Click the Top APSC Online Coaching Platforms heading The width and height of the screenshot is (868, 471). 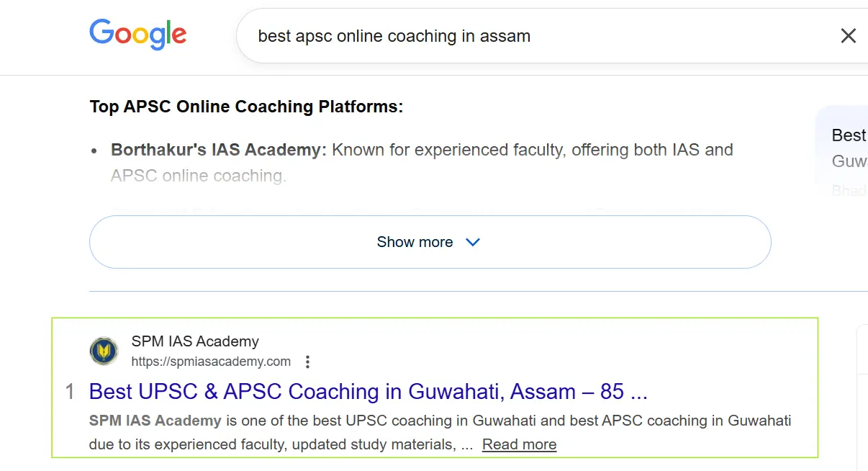point(246,107)
